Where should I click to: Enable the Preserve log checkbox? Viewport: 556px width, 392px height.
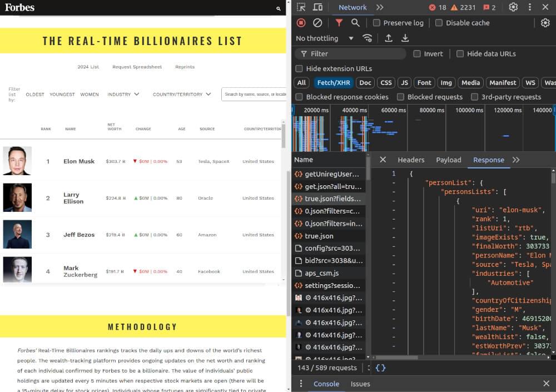pyautogui.click(x=377, y=23)
